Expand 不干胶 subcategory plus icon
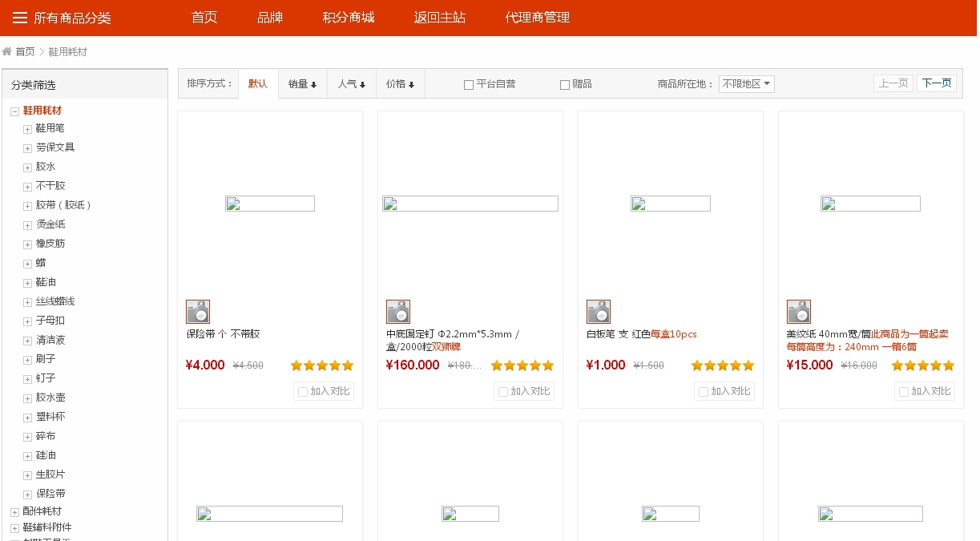Screen dimensions: 980x541 click(x=27, y=187)
